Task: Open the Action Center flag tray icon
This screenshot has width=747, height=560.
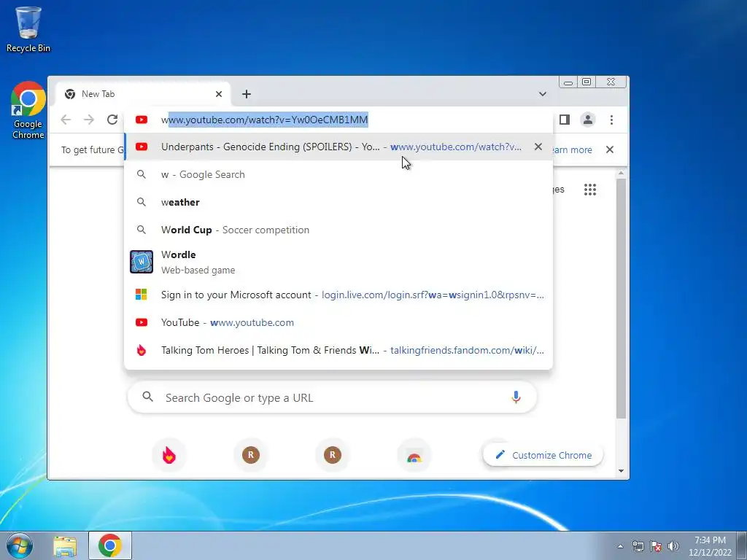Action: click(x=656, y=546)
